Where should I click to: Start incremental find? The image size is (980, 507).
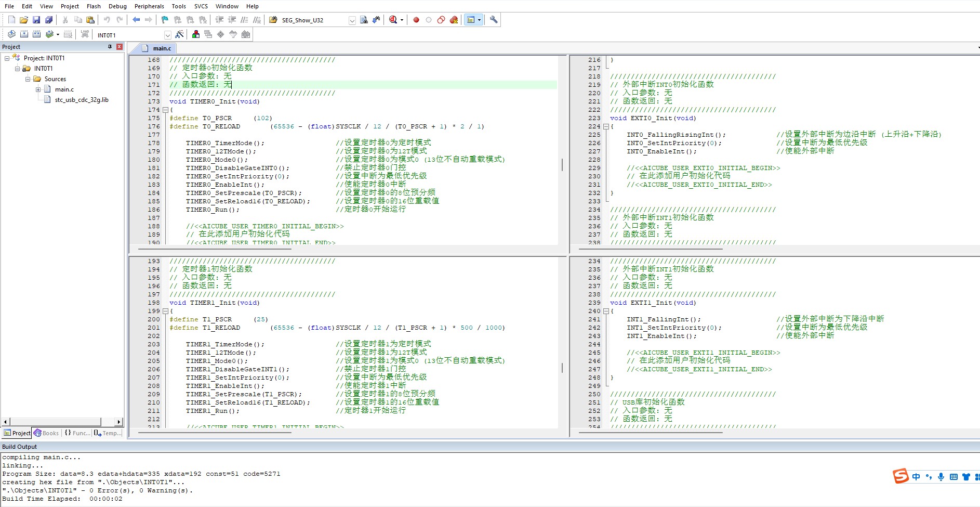point(376,20)
